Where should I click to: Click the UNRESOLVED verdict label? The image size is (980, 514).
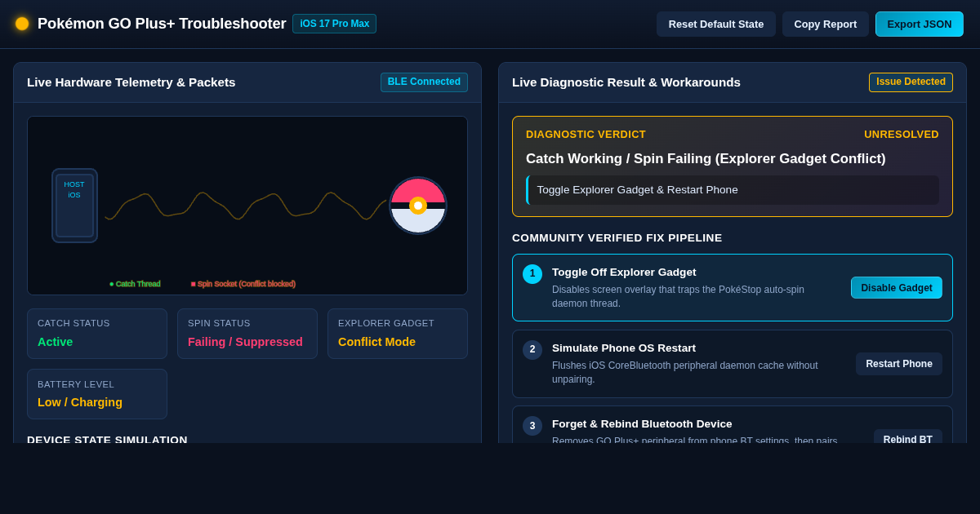pos(902,135)
